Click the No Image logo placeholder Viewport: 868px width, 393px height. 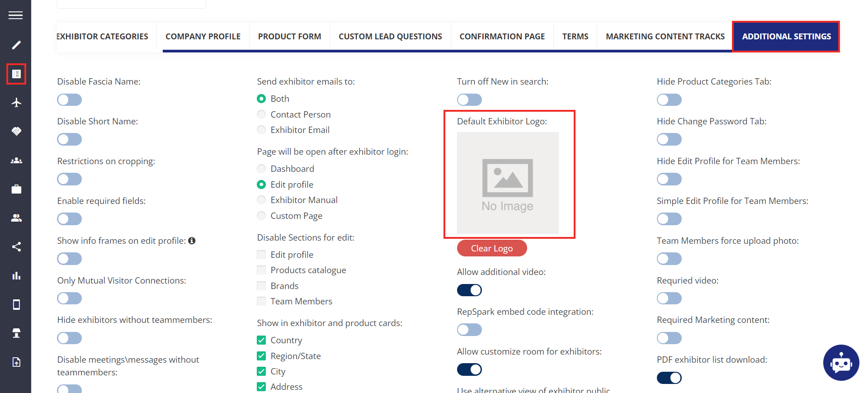coord(508,183)
